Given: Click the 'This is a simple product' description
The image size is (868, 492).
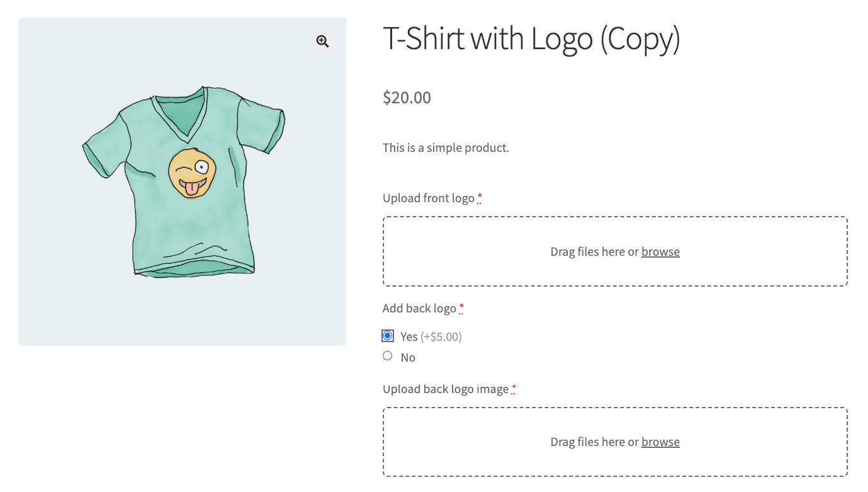Looking at the screenshot, I should [x=446, y=148].
